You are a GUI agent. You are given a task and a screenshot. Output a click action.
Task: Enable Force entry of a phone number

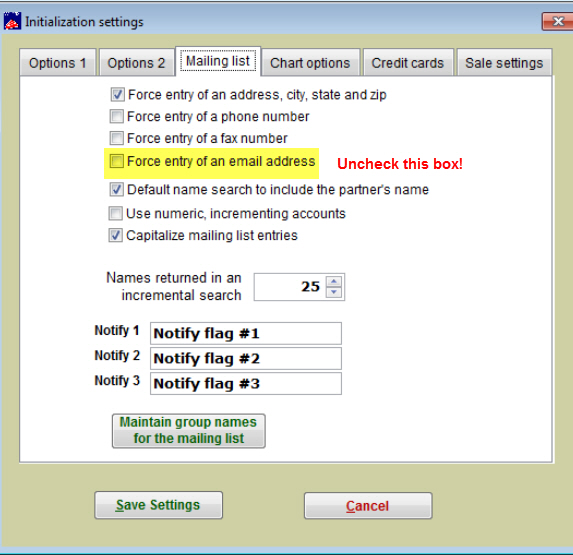[x=117, y=117]
